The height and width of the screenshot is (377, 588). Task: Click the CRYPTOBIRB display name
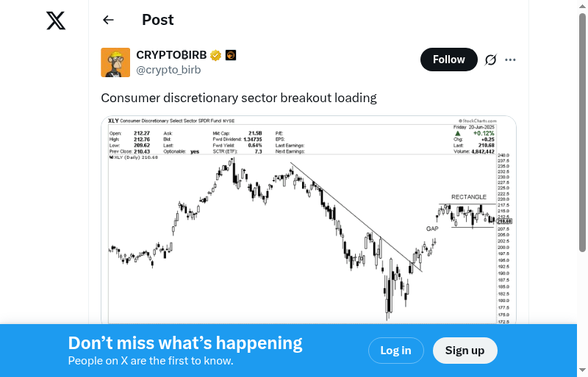click(x=171, y=55)
